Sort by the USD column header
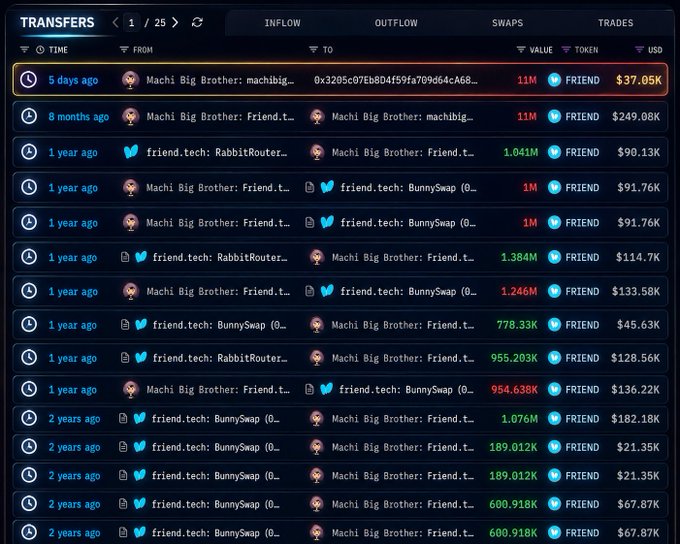 click(655, 50)
